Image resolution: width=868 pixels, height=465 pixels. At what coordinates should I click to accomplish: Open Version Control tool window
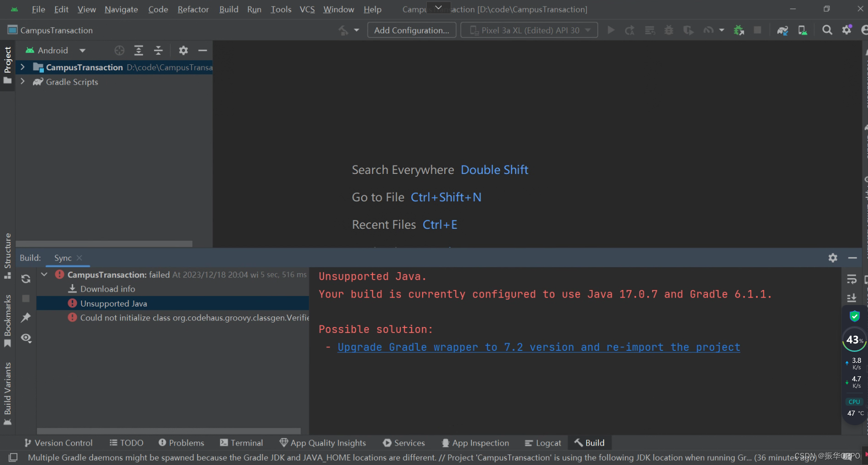pyautogui.click(x=58, y=443)
